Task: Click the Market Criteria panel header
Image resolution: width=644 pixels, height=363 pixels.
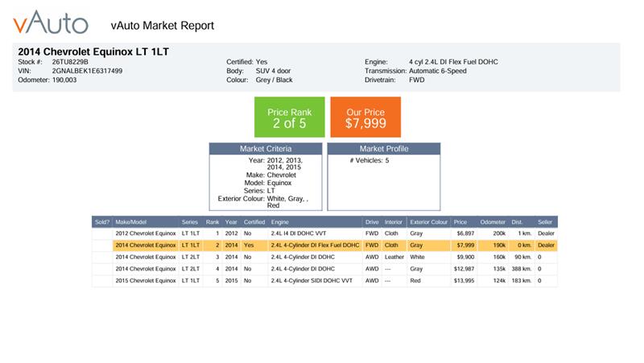Action: (266, 149)
